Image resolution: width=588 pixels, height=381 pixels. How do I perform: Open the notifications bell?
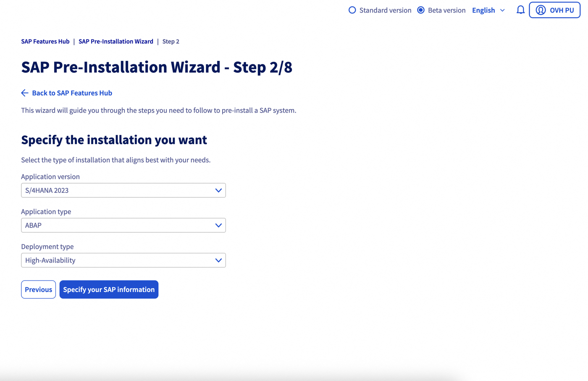point(520,10)
